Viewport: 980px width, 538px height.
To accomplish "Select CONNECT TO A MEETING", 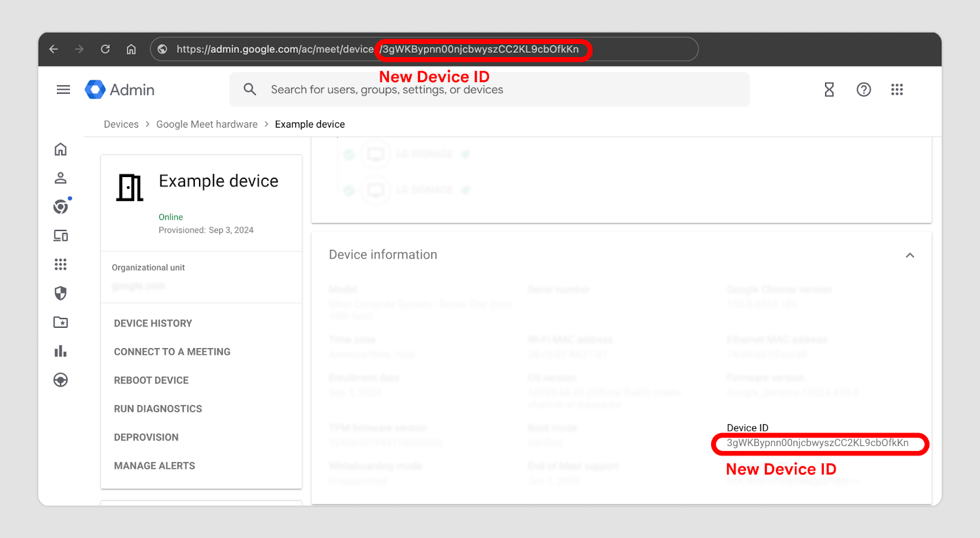I will point(172,352).
